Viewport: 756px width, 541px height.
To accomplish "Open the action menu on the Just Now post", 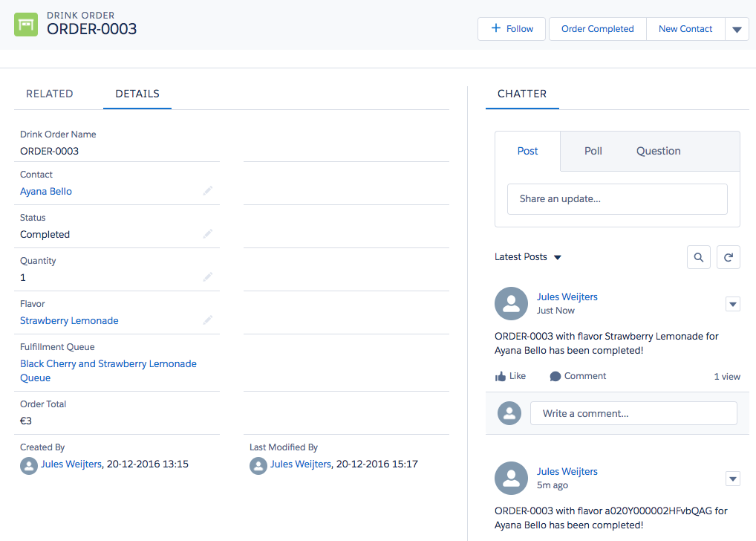I will (732, 304).
